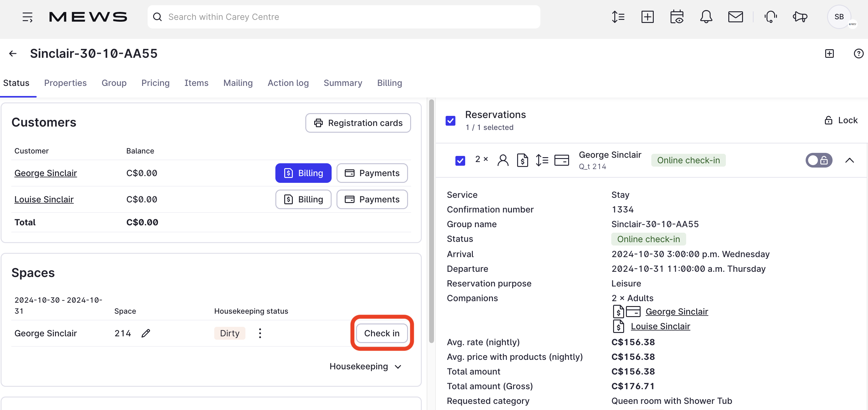Open the SB user profile menu
Screen dimensions: 868x410
coord(839,17)
